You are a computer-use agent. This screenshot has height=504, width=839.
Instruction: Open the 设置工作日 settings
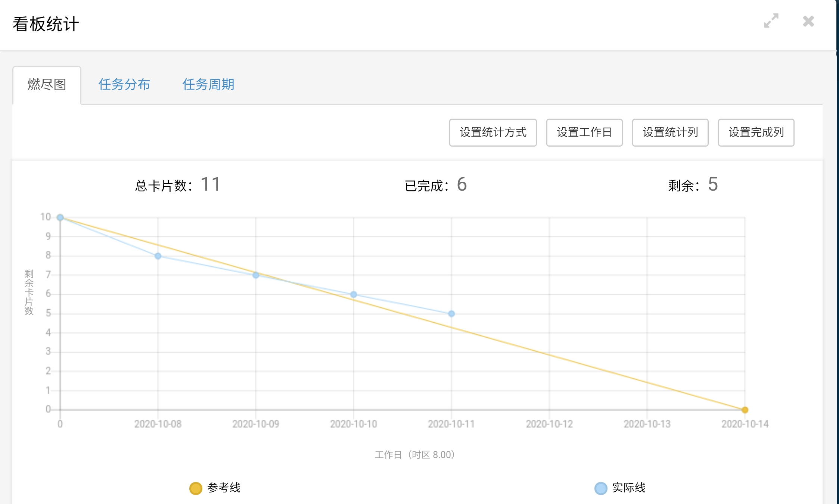(x=584, y=132)
